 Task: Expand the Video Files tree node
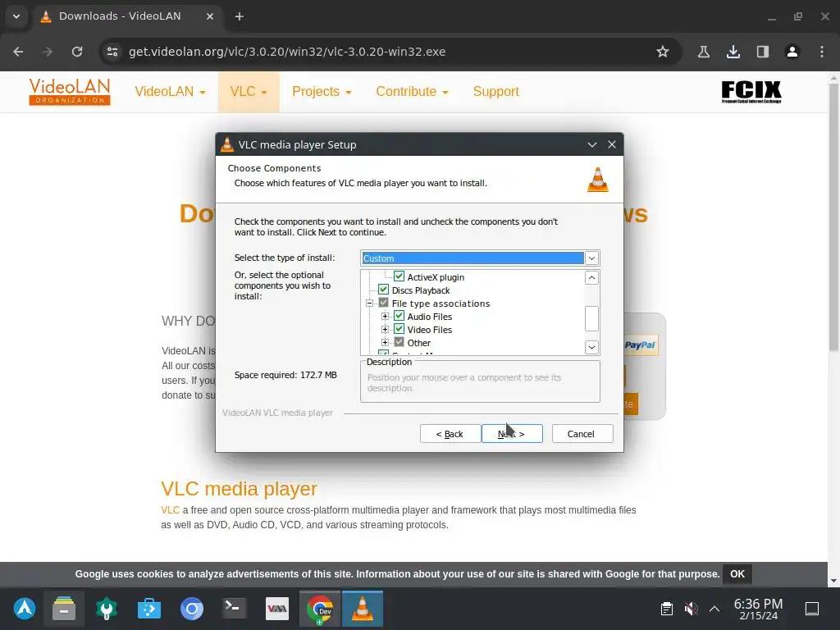coord(386,330)
